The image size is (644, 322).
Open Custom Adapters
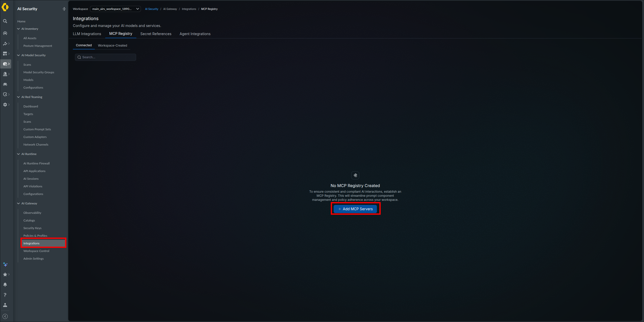[35, 137]
